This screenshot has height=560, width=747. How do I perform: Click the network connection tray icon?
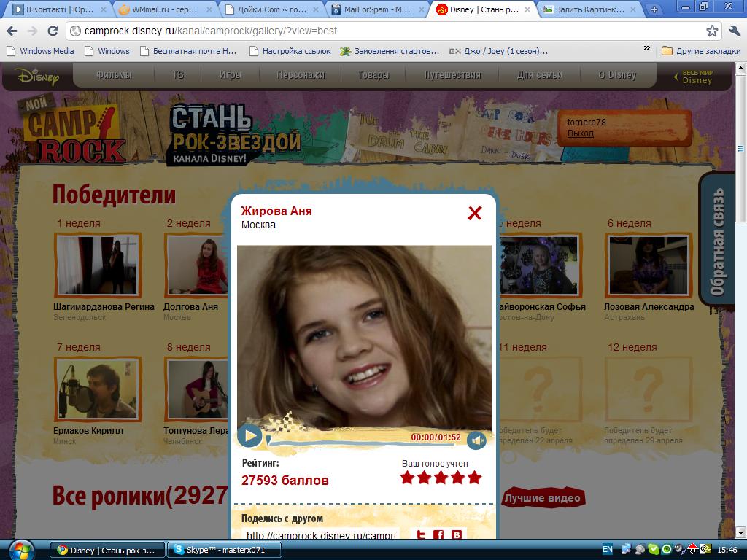(626, 550)
